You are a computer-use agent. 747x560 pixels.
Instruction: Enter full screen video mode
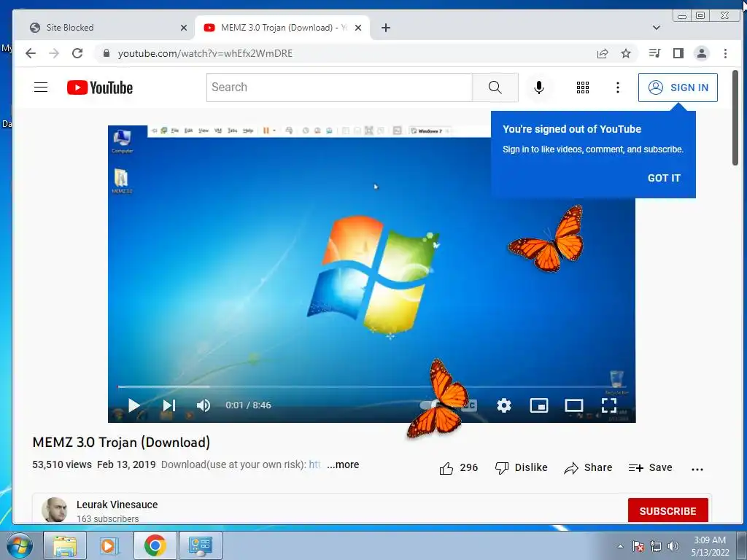click(609, 405)
